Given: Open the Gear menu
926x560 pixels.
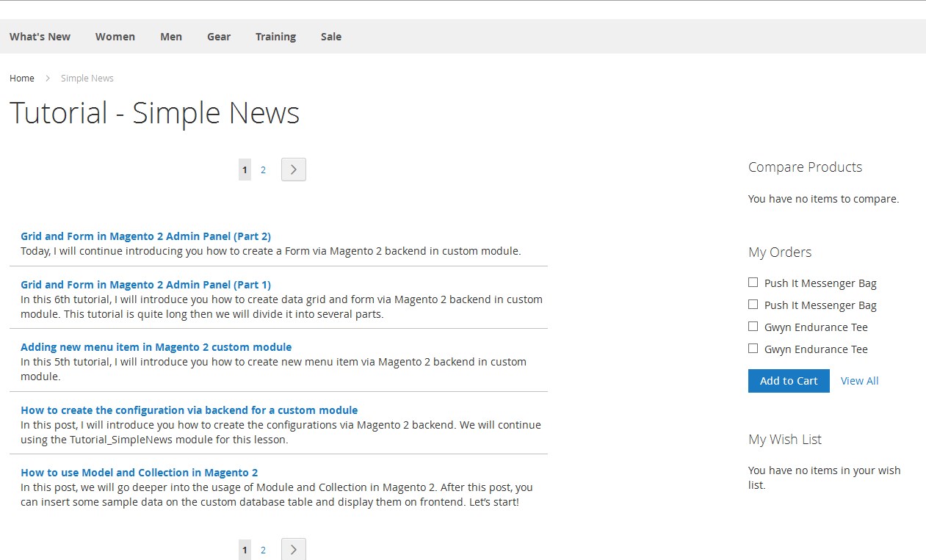Looking at the screenshot, I should click(219, 37).
